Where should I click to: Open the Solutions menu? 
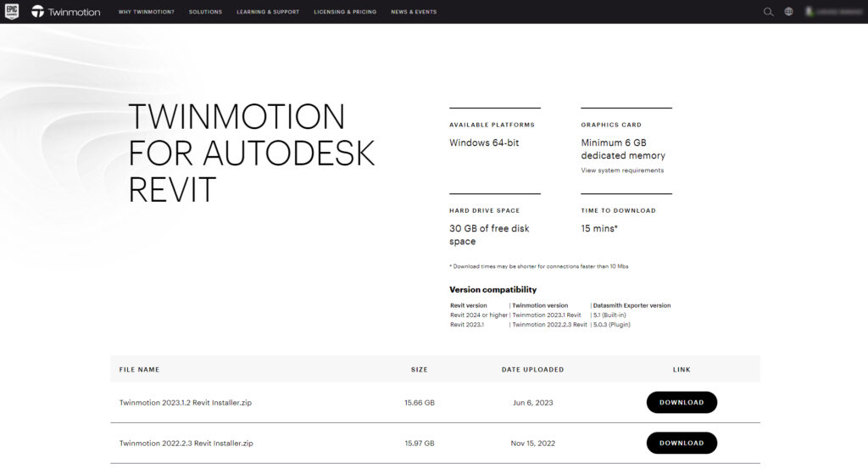click(x=205, y=12)
